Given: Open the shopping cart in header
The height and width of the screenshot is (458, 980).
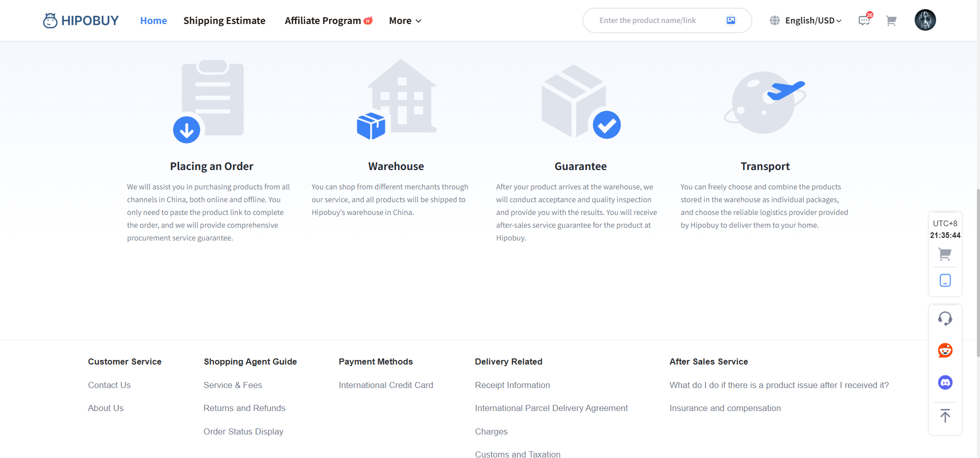Looking at the screenshot, I should 891,20.
